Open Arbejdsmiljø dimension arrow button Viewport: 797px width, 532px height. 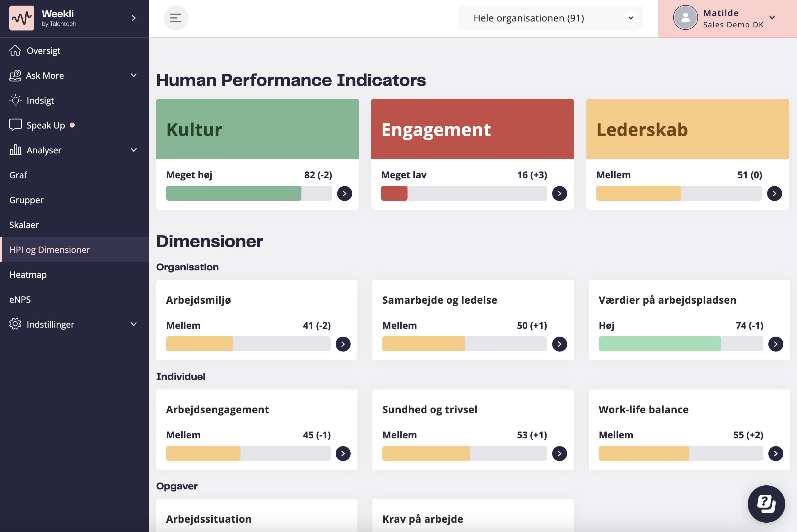(343, 344)
